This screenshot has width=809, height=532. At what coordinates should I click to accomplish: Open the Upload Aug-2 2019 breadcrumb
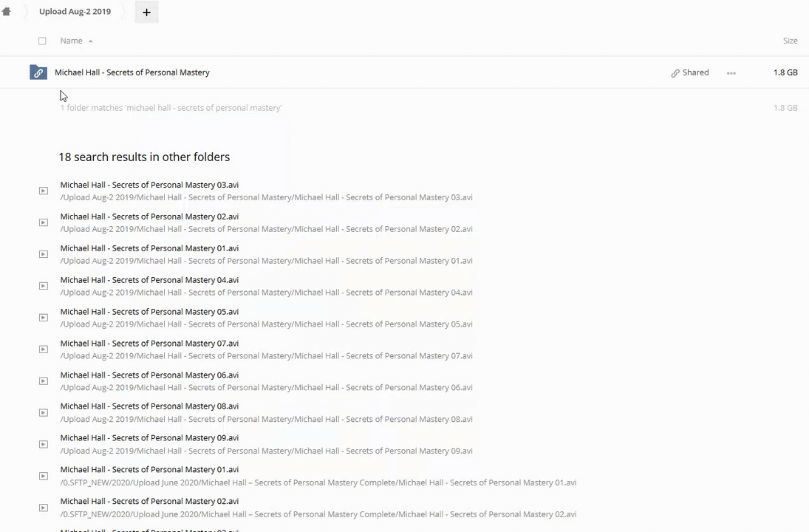tap(75, 12)
